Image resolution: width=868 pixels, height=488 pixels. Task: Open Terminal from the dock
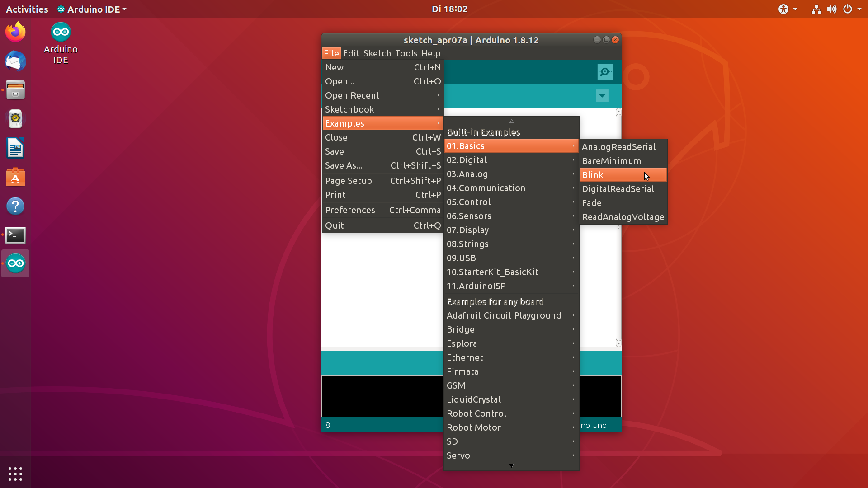15,235
